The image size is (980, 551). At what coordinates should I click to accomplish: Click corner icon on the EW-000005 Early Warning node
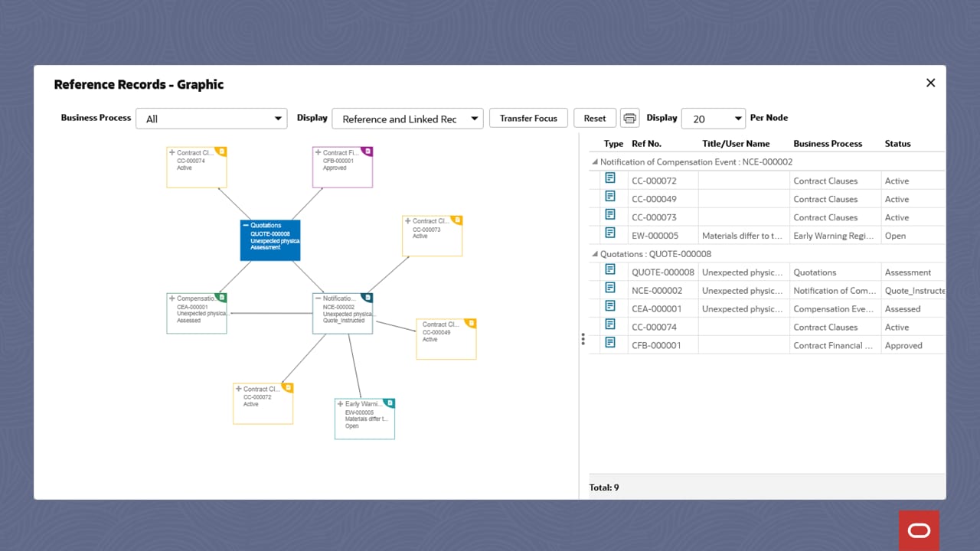coord(390,403)
